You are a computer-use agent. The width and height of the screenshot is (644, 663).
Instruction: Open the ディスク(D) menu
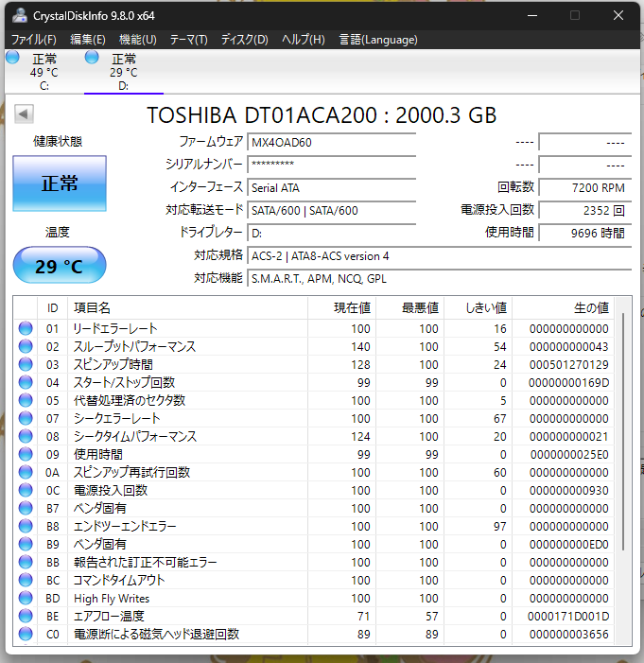click(244, 40)
